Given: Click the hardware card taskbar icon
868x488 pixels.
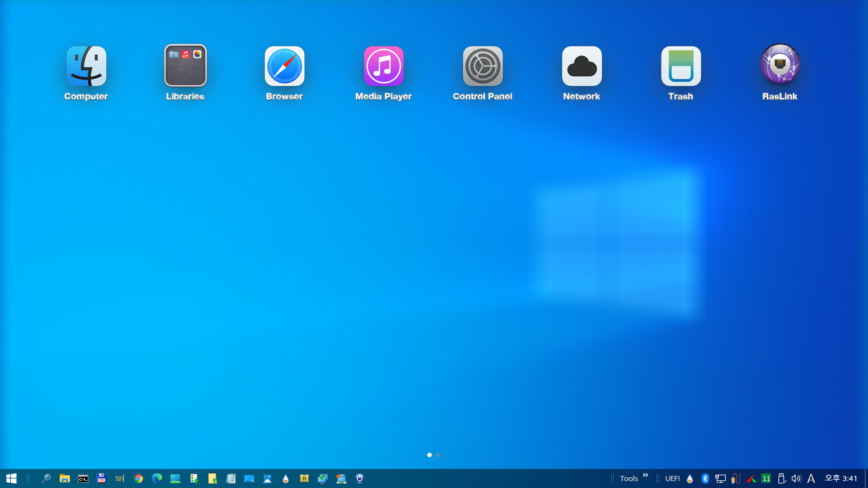Looking at the screenshot, I should pyautogui.click(x=120, y=478).
